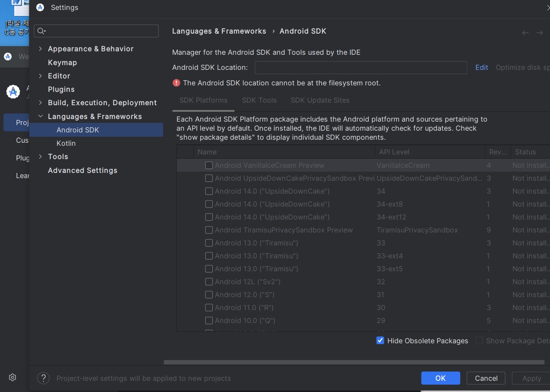
Task: Switch to SDK Platforms tab
Action: point(203,100)
